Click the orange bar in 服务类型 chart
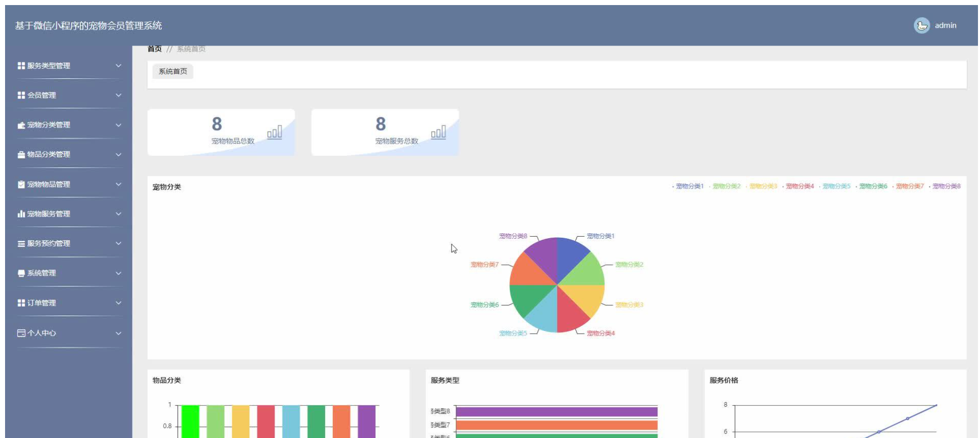Viewport: 980px width, 438px height. [557, 425]
